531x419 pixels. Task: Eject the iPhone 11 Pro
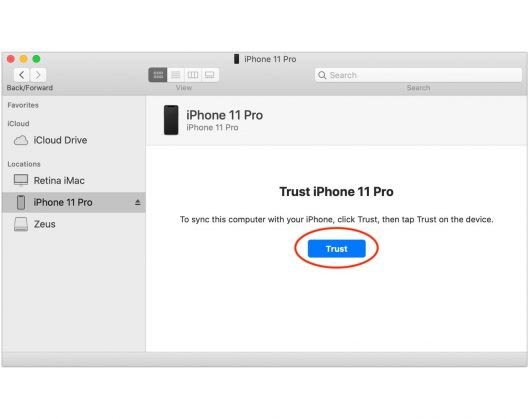coord(137,203)
